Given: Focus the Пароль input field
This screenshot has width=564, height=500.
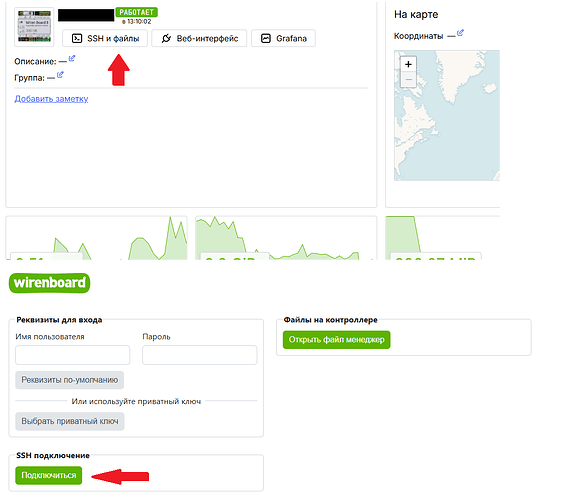Looking at the screenshot, I should pyautogui.click(x=200, y=355).
